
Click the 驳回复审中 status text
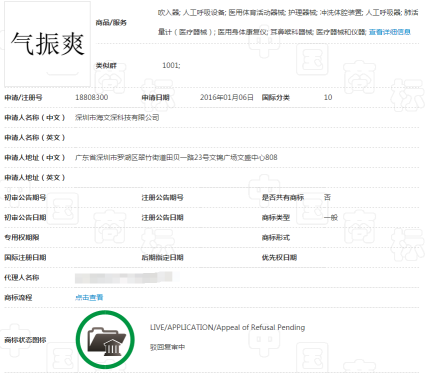click(x=167, y=347)
